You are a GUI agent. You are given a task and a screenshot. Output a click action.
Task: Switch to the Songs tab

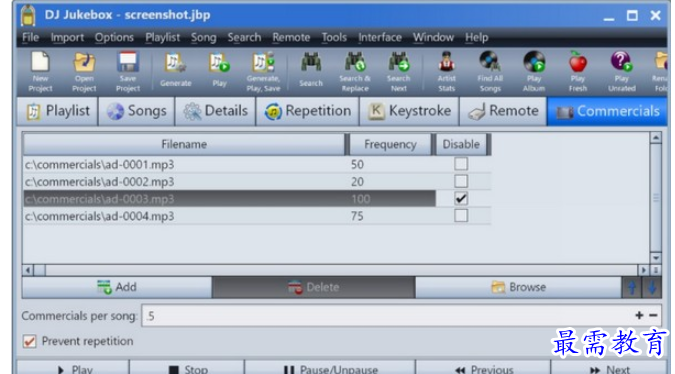pos(136,111)
